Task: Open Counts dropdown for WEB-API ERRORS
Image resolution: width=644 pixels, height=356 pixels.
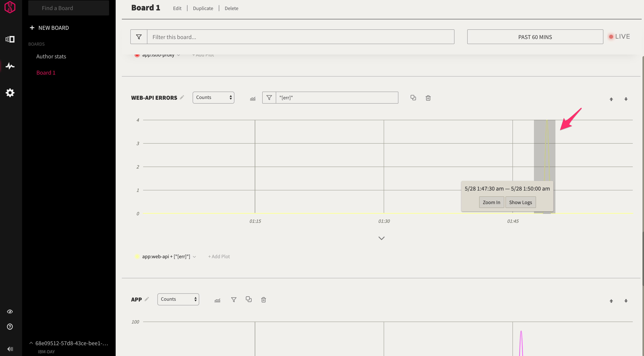Action: pyautogui.click(x=213, y=97)
